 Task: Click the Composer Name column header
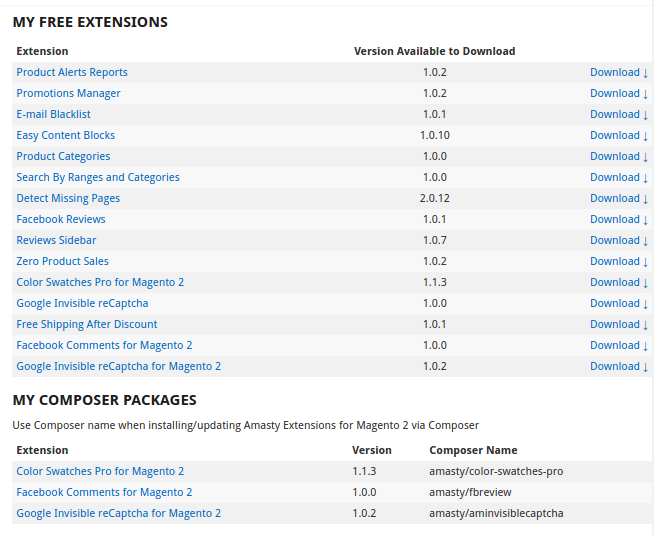pyautogui.click(x=473, y=450)
